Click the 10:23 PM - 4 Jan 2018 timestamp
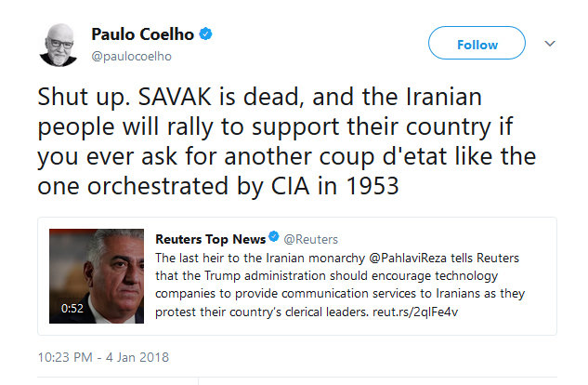 pyautogui.click(x=103, y=356)
